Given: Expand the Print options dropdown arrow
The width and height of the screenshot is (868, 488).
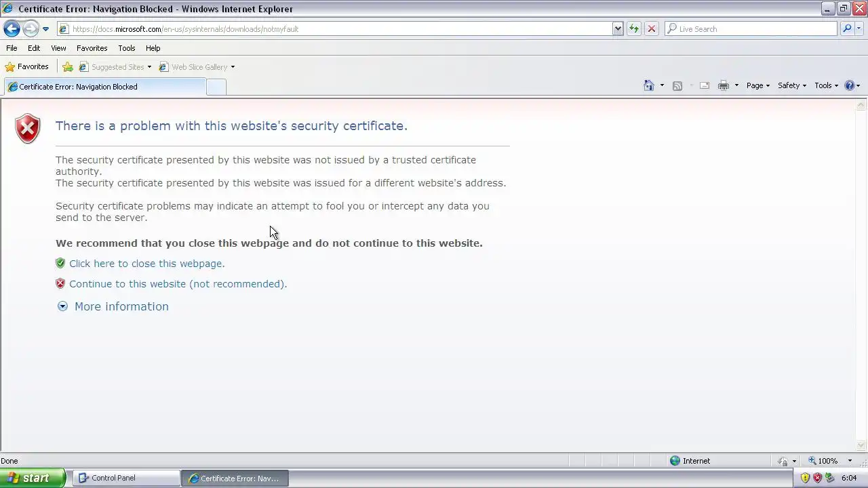Looking at the screenshot, I should coord(736,85).
